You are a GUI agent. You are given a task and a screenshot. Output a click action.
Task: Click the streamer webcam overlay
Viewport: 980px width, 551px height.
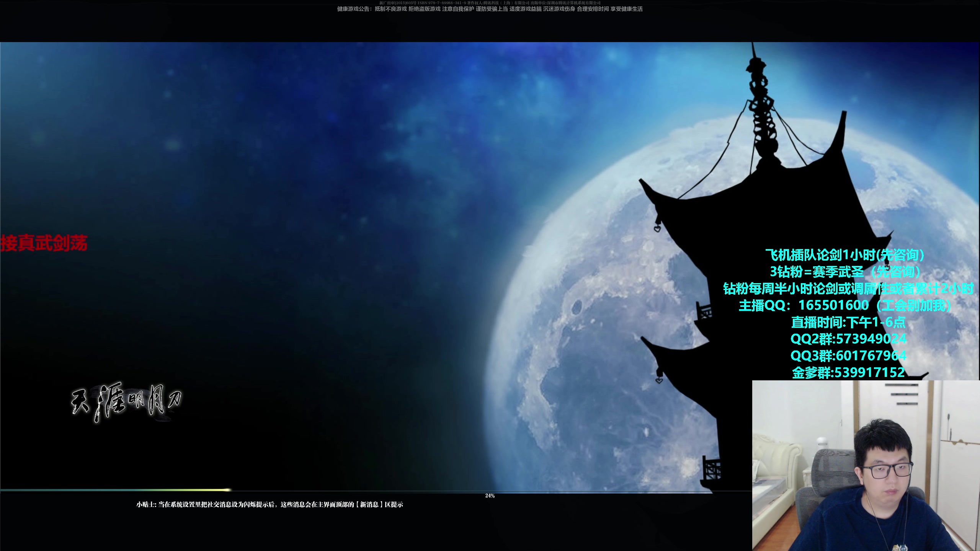tap(865, 465)
